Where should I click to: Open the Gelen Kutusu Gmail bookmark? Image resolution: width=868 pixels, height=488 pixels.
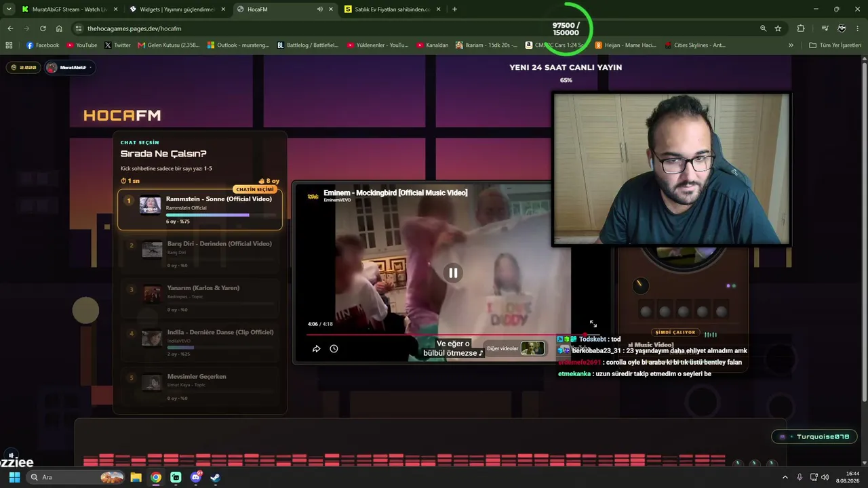[x=169, y=45]
